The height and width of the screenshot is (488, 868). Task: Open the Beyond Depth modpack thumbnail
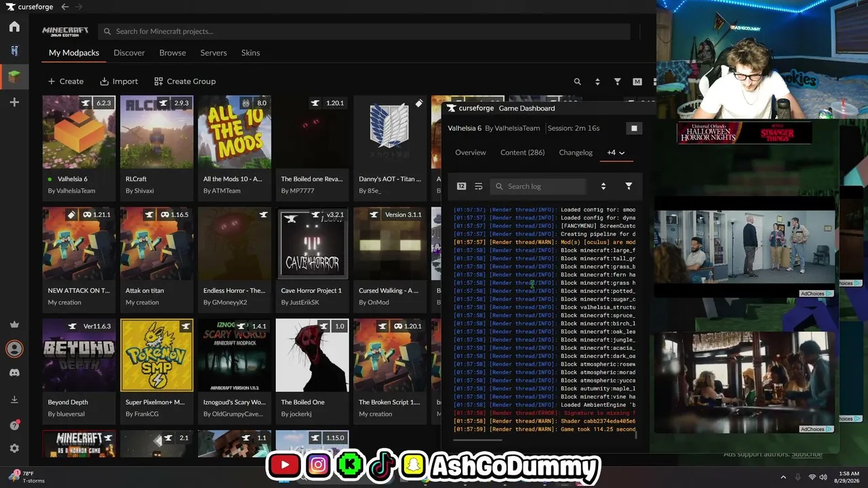point(79,355)
